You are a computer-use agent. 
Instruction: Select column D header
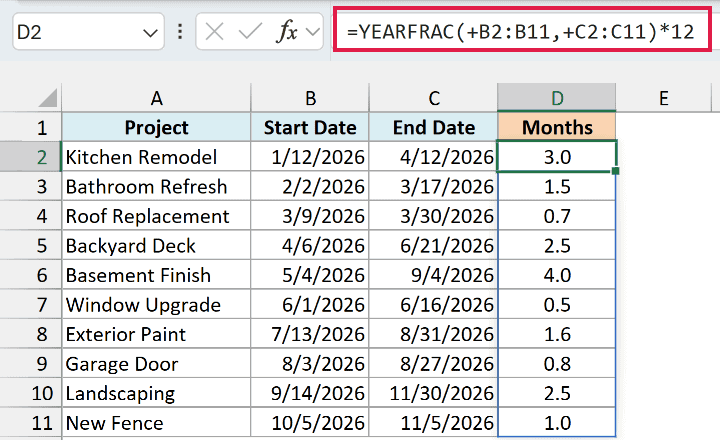[557, 98]
